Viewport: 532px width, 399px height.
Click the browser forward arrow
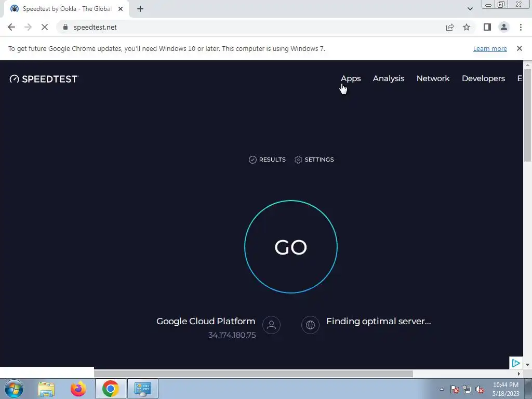[28, 27]
